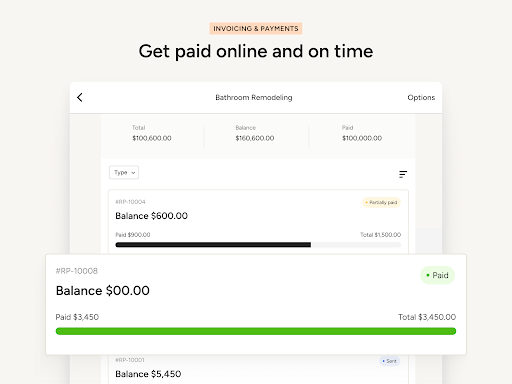
Task: Click Balance $600.00 text
Action: click(x=151, y=216)
